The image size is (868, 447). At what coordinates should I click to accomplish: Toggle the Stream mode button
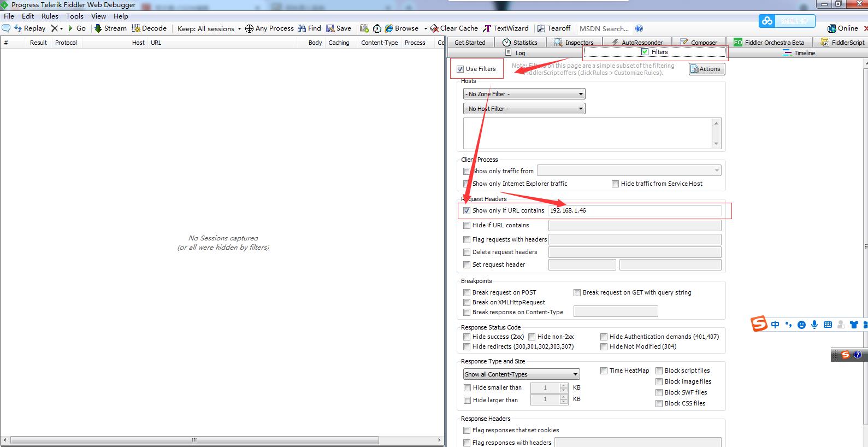coord(110,28)
